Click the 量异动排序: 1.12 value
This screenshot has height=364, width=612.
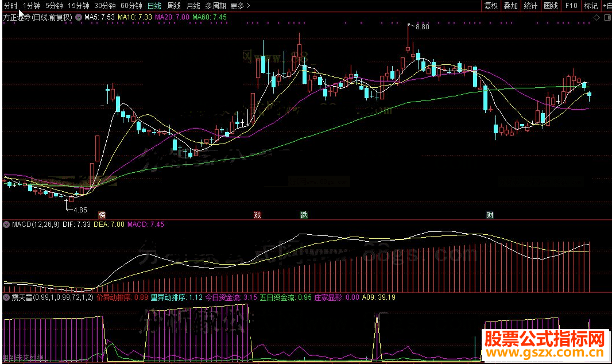coord(176,297)
